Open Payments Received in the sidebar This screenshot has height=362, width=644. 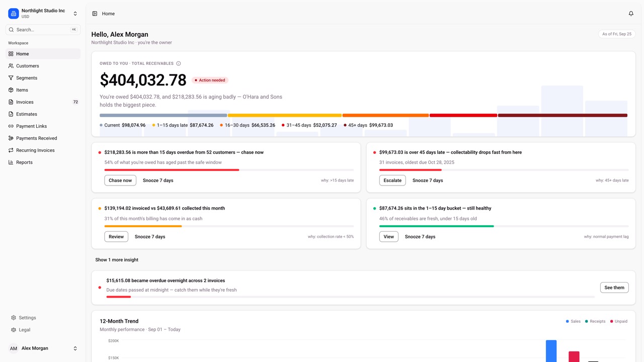(x=43, y=138)
